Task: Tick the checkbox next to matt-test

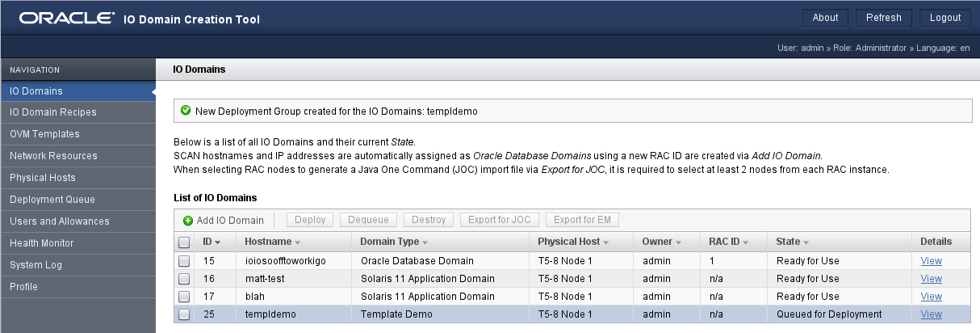Action: pyautogui.click(x=184, y=279)
